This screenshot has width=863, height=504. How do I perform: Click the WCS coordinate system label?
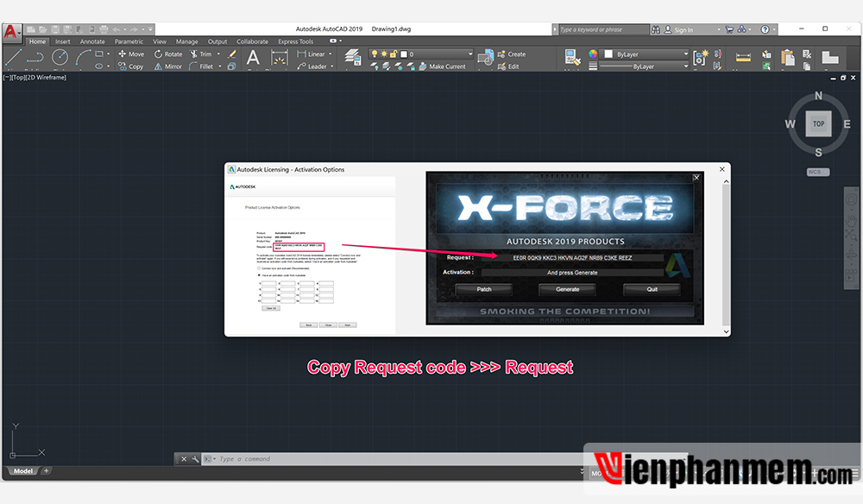pos(816,173)
